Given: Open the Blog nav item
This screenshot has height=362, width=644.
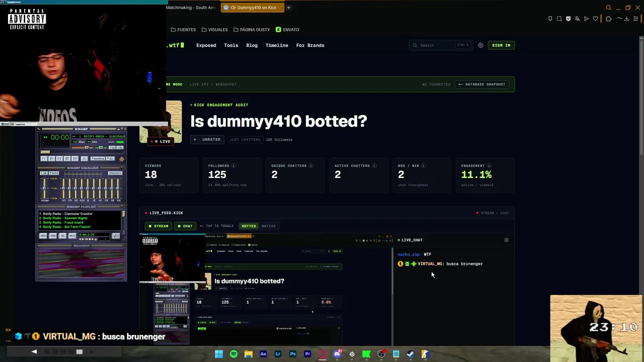Looking at the screenshot, I should click(252, 45).
